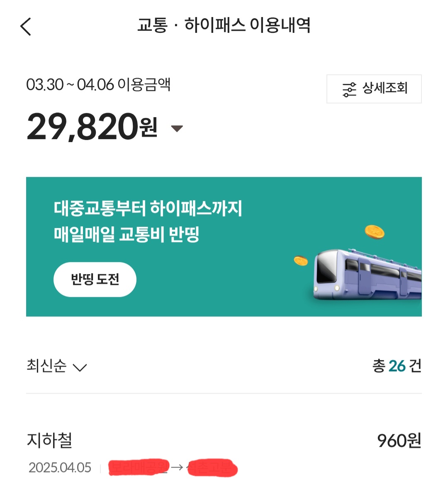Screen dimensions: 448x495
Task: Open the 대중교통부터 하이패스까지 banner headline
Action: (x=148, y=208)
